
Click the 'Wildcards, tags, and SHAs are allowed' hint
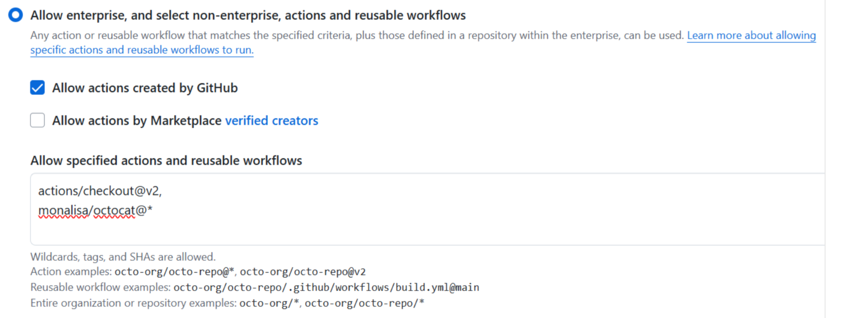(123, 257)
